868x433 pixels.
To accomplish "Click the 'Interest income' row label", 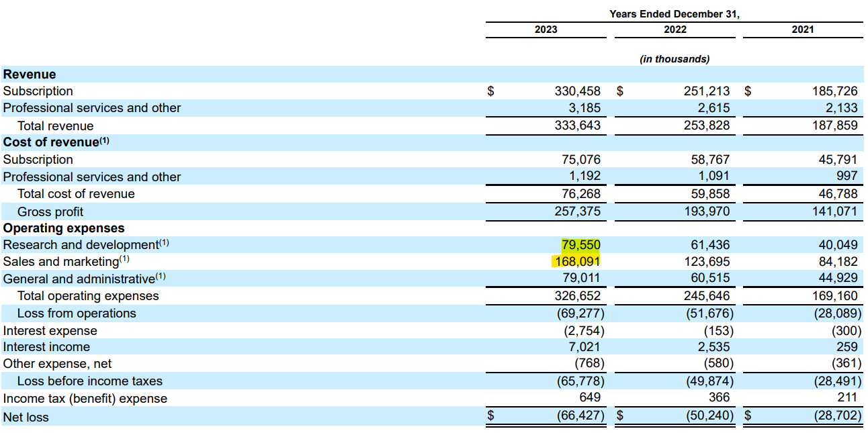I will point(46,347).
